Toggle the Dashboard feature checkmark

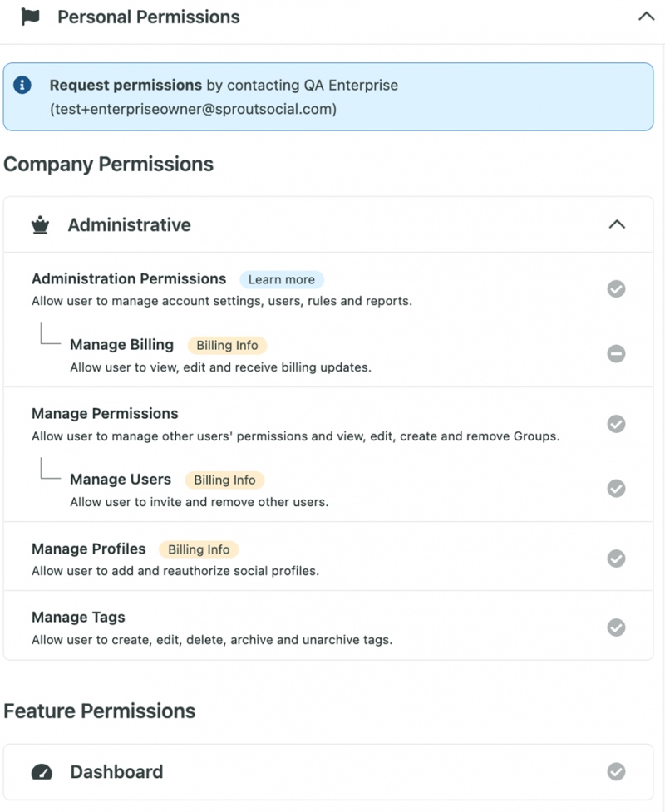pos(616,771)
